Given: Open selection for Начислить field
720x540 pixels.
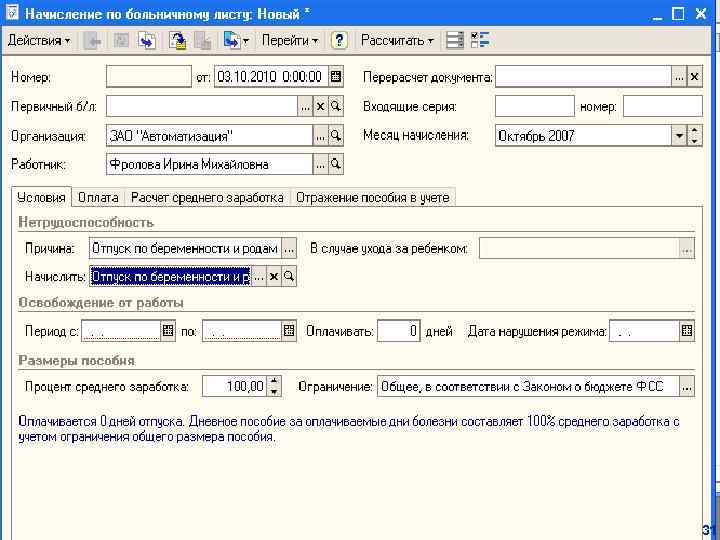Looking at the screenshot, I should tap(259, 276).
